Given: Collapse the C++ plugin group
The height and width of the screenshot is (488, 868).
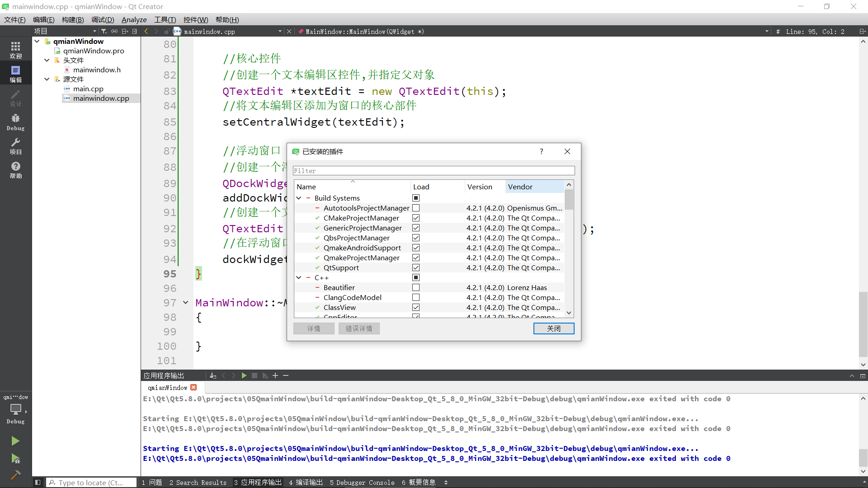Looking at the screenshot, I should click(299, 277).
